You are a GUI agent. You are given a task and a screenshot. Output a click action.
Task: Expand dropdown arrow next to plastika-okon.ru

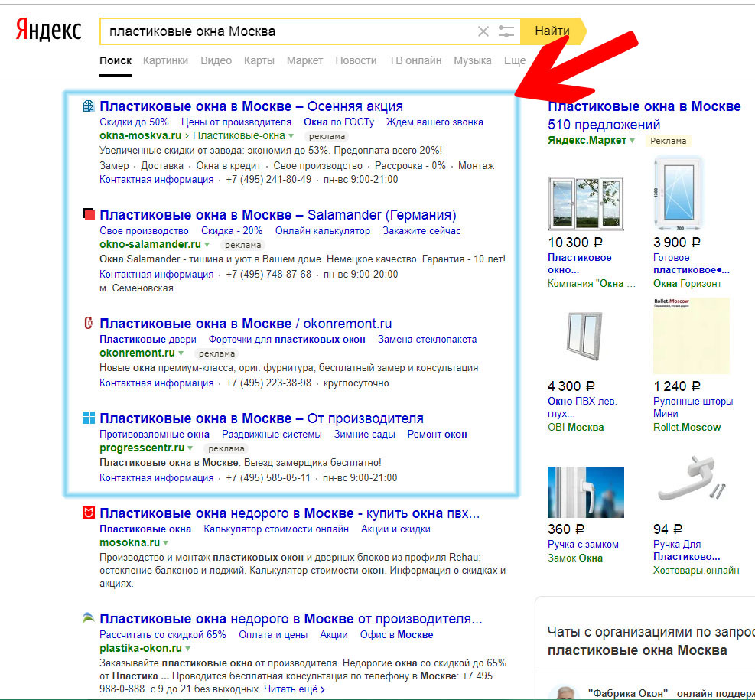[187, 649]
